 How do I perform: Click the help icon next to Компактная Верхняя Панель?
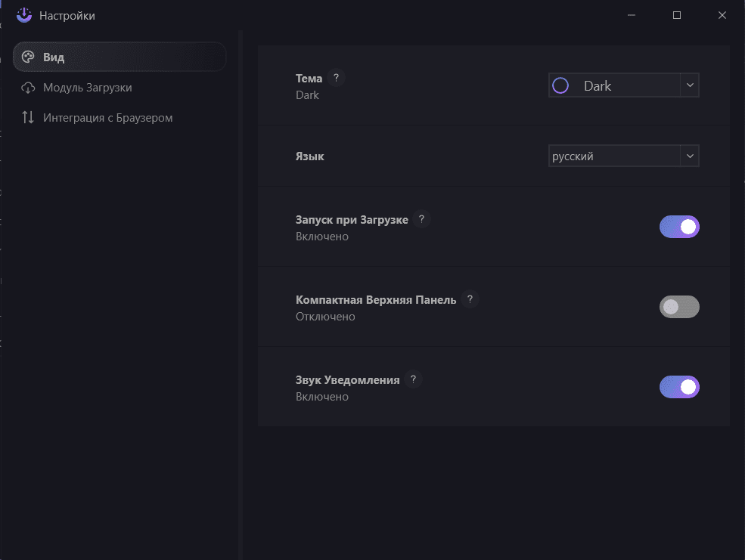[470, 299]
